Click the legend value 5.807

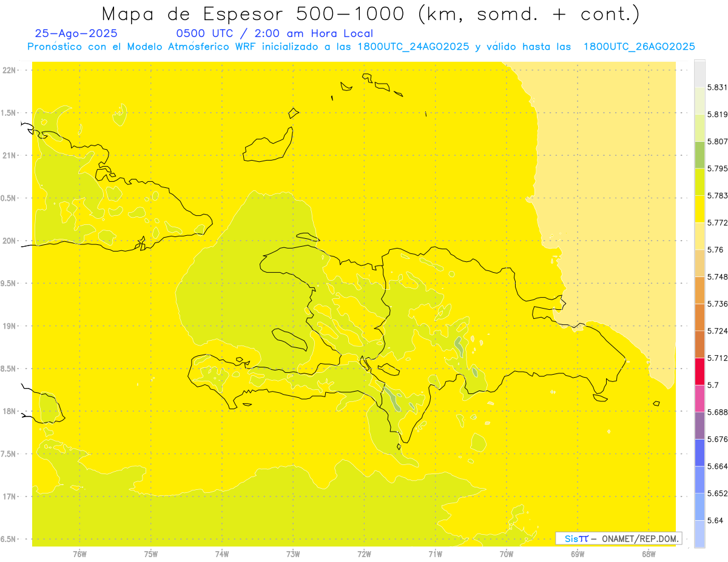click(x=718, y=141)
